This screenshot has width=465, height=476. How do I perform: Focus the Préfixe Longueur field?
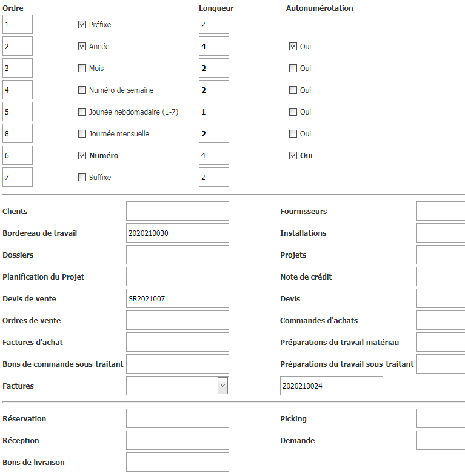coord(214,24)
